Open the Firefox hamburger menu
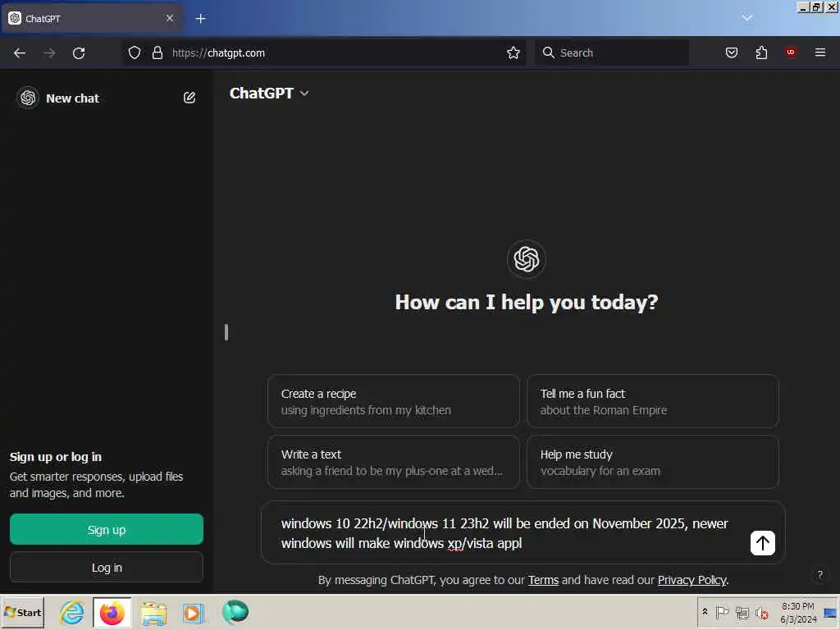840x630 pixels. tap(820, 52)
